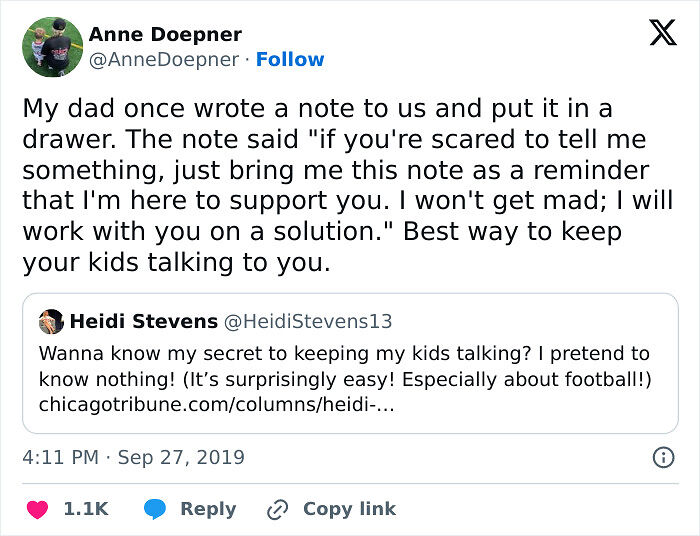The width and height of the screenshot is (700, 536).
Task: Open the tweet info circle icon
Action: click(662, 458)
